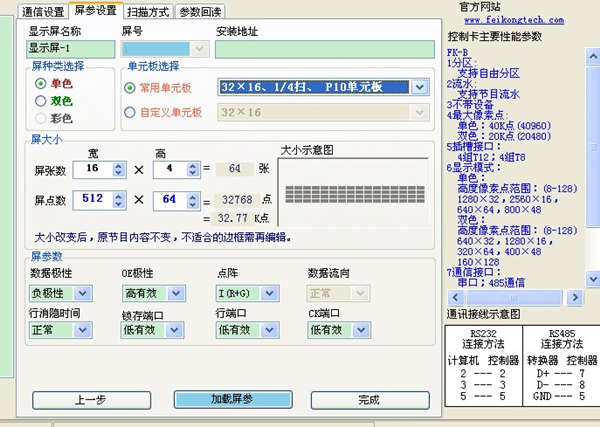Click the 屏张数 height field showing 4
This screenshot has width=600, height=427.
point(170,169)
